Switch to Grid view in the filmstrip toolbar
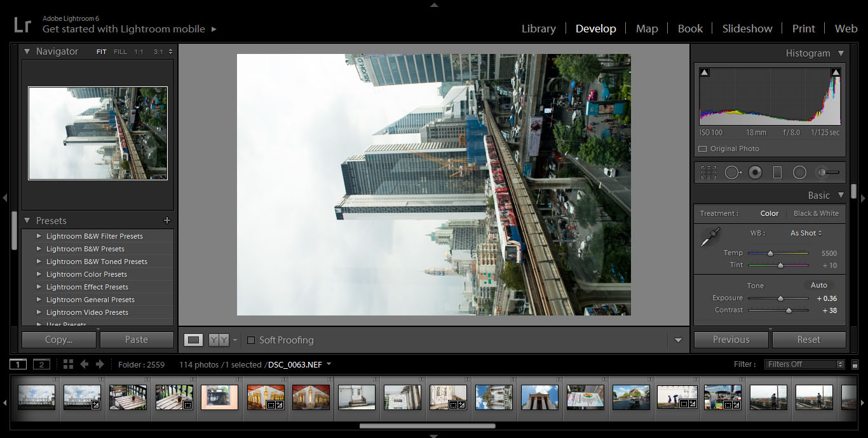The image size is (868, 438). pos(69,364)
